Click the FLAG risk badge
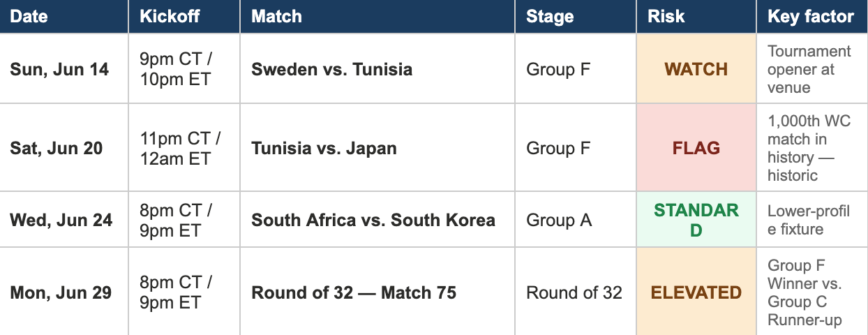 [x=696, y=148]
